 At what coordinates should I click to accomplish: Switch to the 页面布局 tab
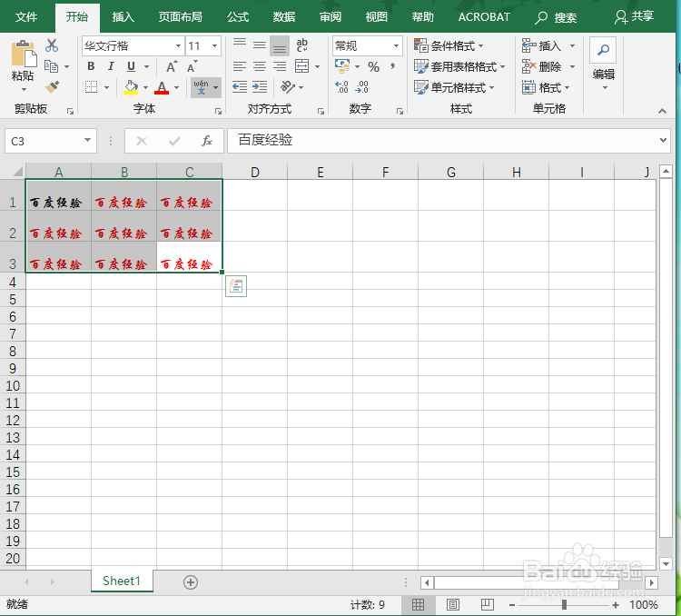coord(181,17)
